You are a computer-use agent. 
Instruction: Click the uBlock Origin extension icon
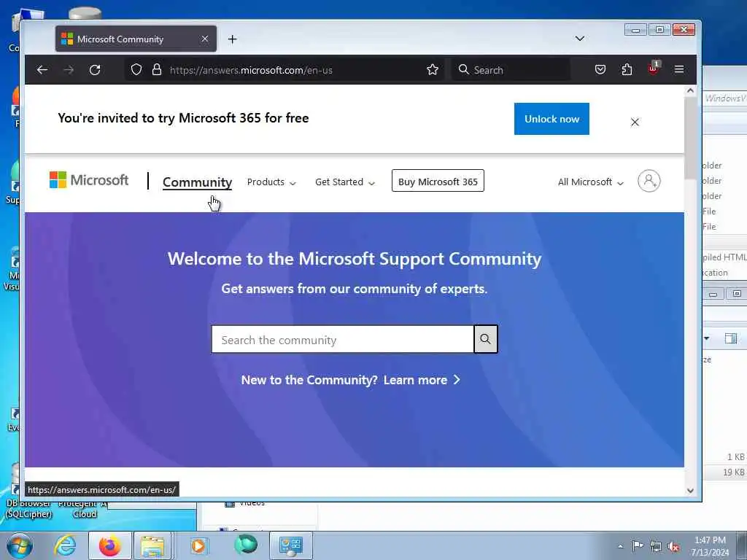[653, 69]
